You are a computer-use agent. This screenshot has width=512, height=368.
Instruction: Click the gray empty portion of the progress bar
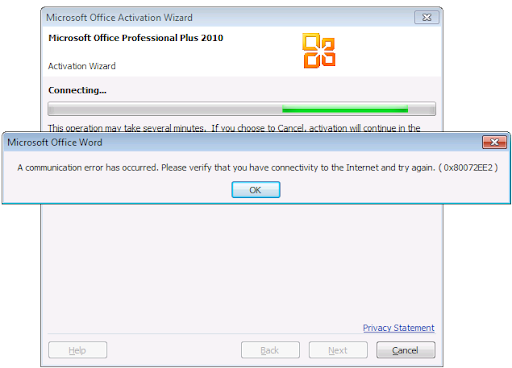[165, 109]
